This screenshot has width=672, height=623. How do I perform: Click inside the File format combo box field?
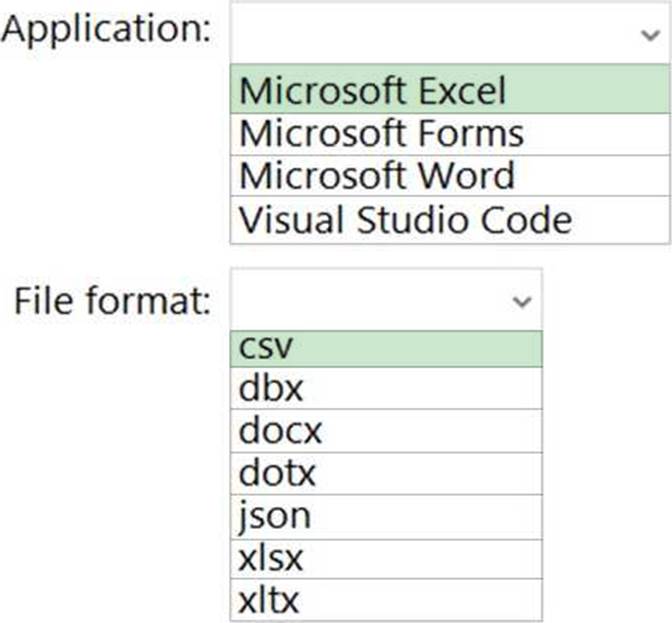click(370, 301)
